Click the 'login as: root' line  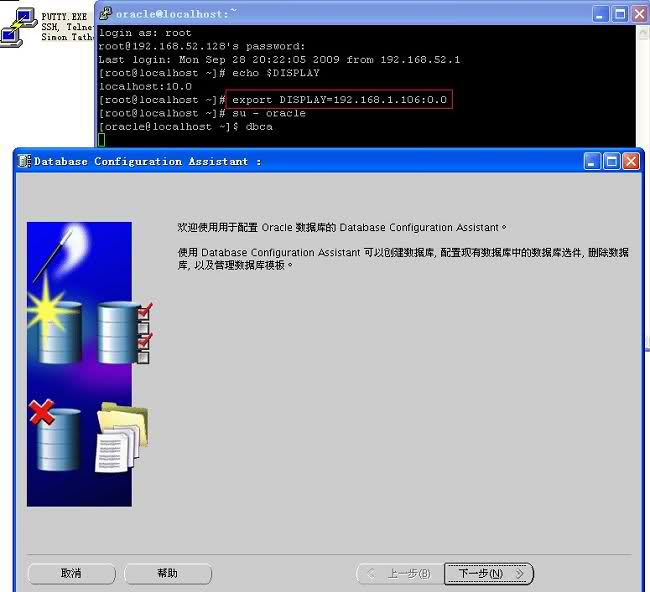click(145, 33)
